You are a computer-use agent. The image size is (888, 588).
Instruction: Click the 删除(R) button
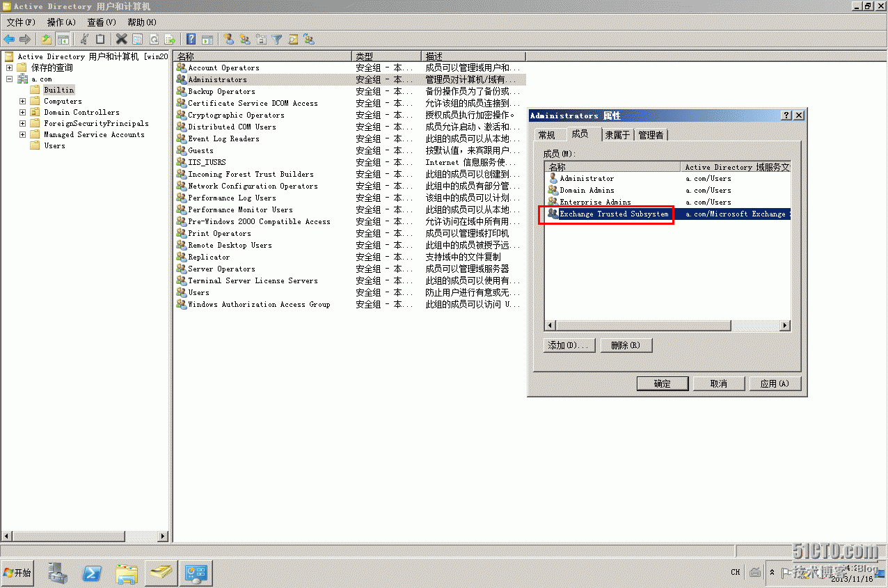[626, 345]
